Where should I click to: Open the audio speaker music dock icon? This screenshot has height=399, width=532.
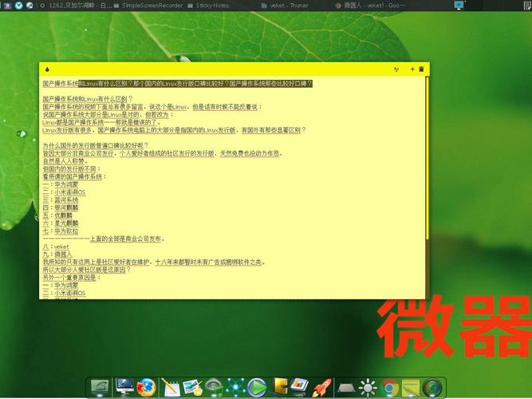214,388
